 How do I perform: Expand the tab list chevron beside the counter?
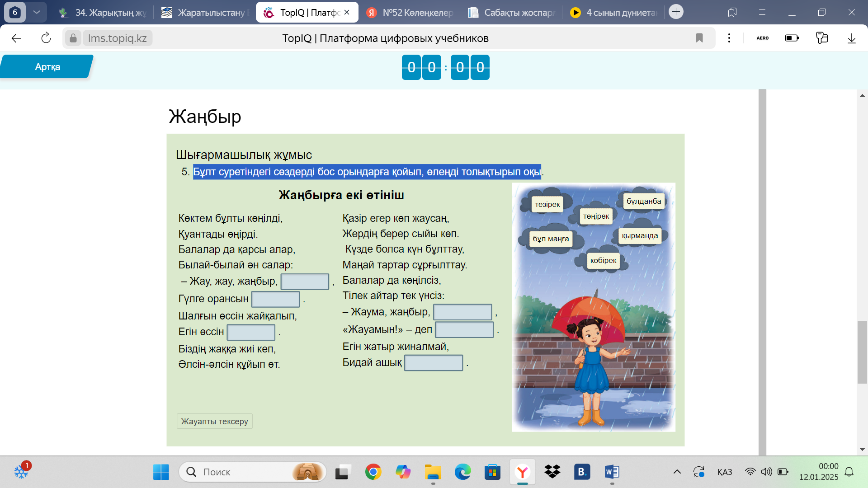click(x=37, y=12)
